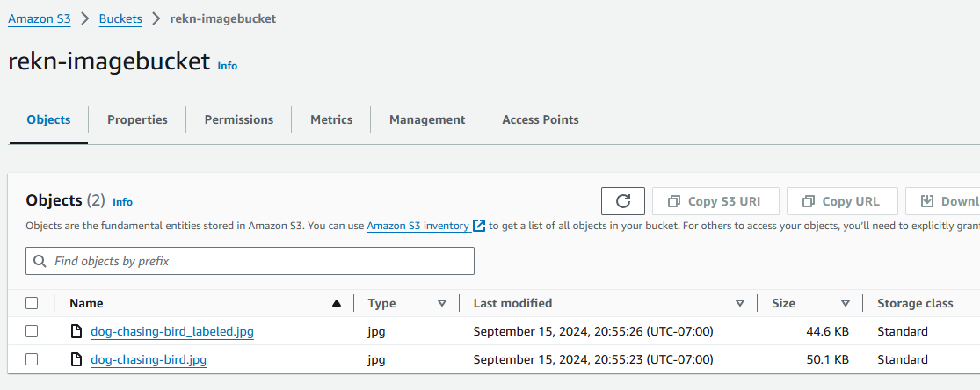Open the Size column sort arrow
This screenshot has width=980, height=390.
point(846,303)
